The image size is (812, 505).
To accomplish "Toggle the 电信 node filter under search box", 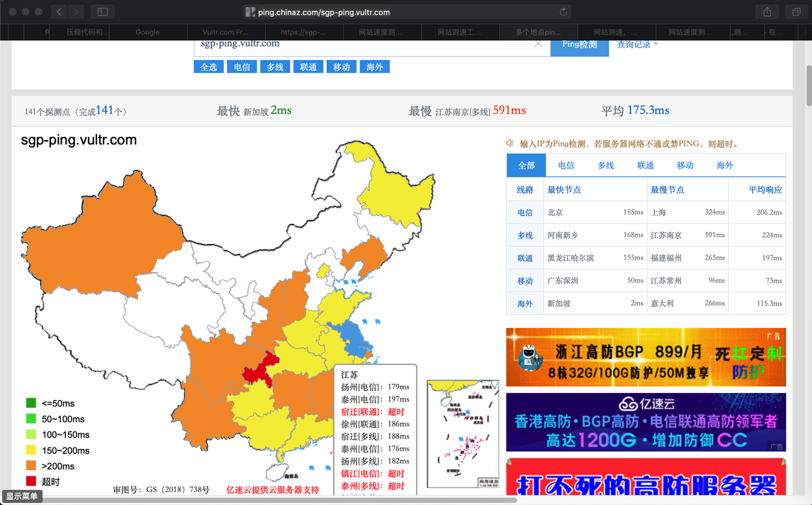I will pyautogui.click(x=242, y=66).
